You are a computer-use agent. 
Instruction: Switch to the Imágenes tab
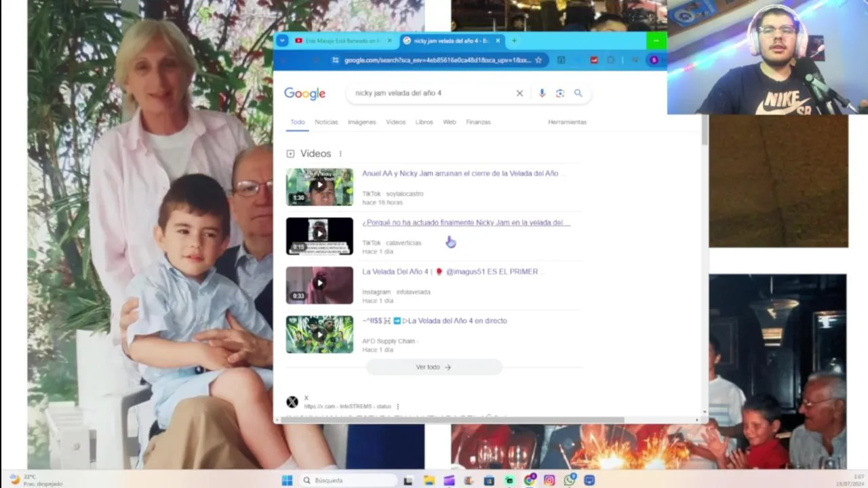362,122
